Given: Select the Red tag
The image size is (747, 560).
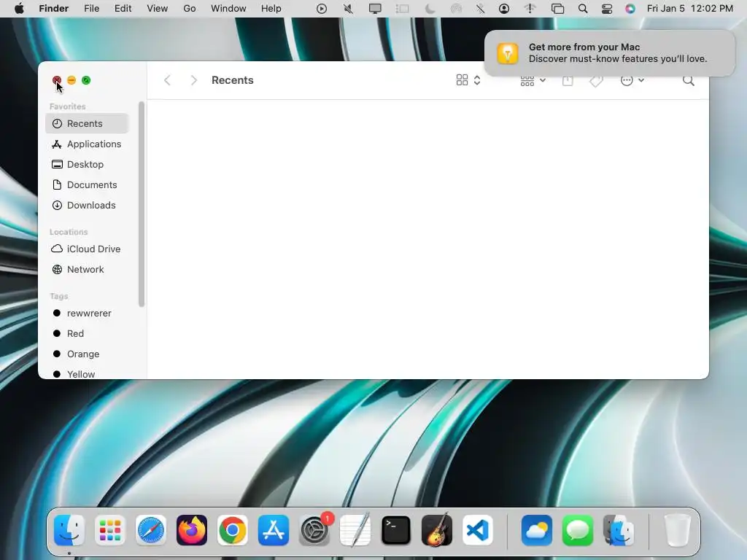Looking at the screenshot, I should pos(88,334).
